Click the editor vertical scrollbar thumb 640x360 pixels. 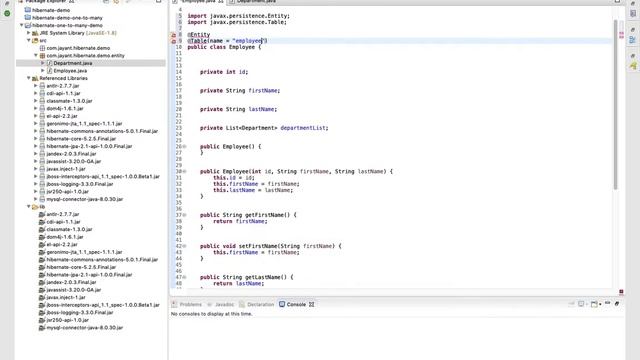tap(616, 104)
